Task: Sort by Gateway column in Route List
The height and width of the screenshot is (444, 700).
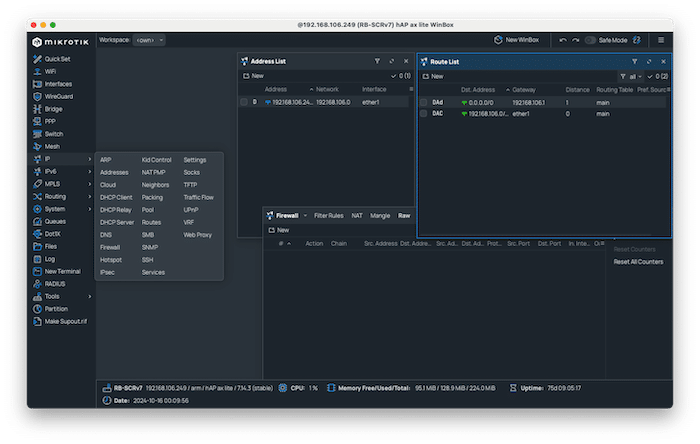Action: click(523, 90)
